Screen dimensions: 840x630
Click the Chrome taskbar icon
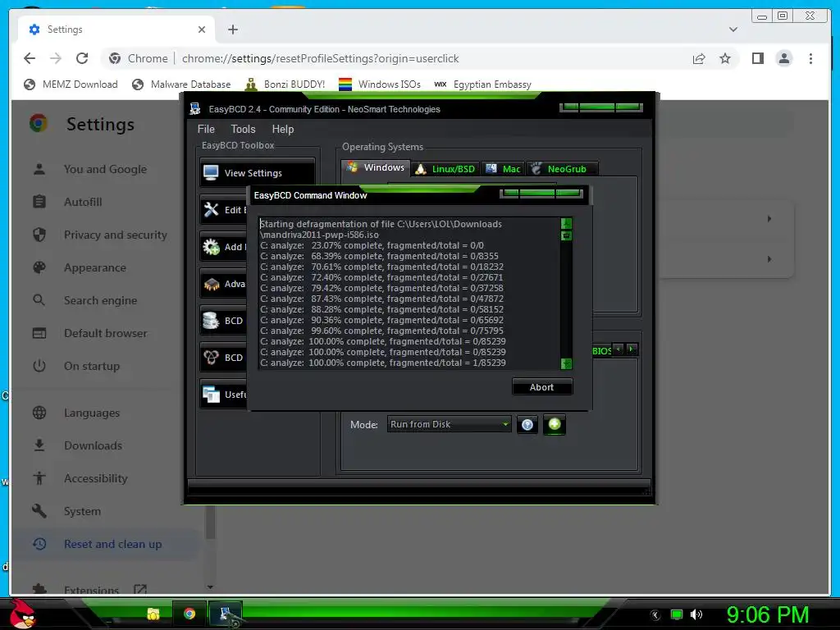pos(189,614)
